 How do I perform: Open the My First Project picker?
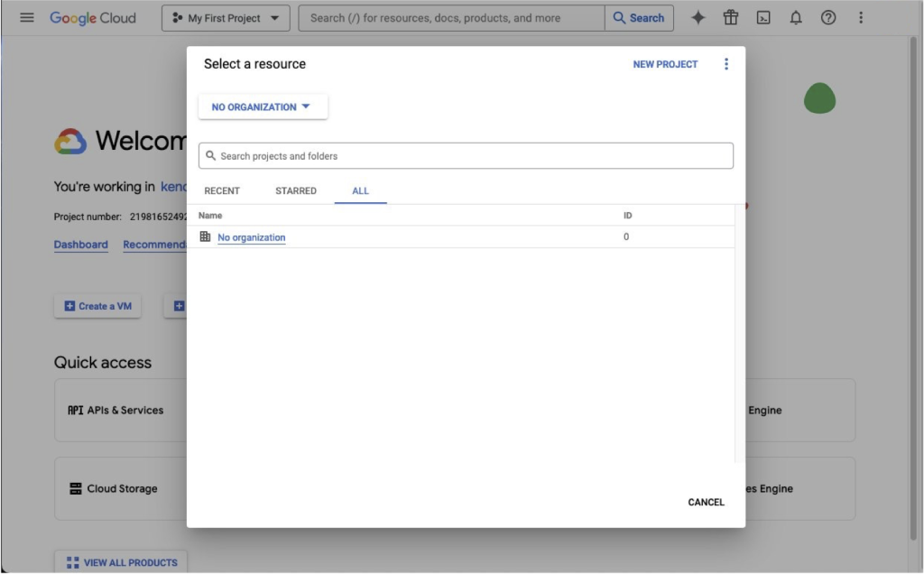click(x=225, y=16)
